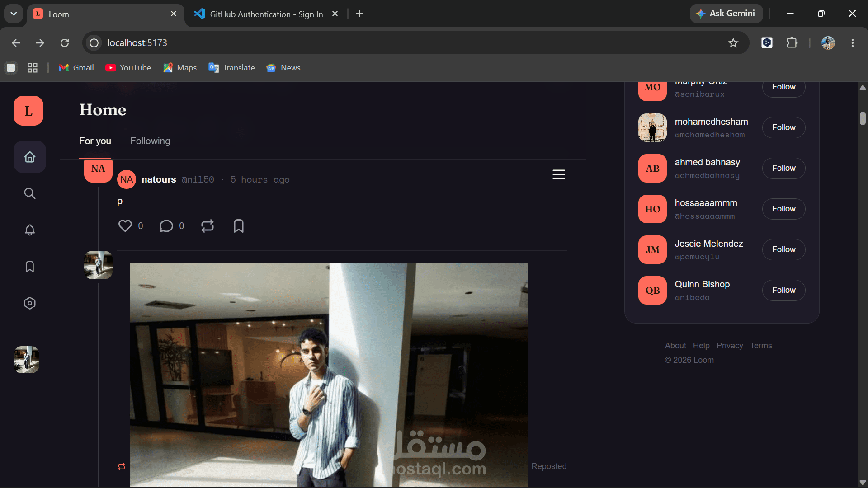Viewport: 868px width, 488px height.
Task: Follow mohamedhesham
Action: pyautogui.click(x=784, y=127)
